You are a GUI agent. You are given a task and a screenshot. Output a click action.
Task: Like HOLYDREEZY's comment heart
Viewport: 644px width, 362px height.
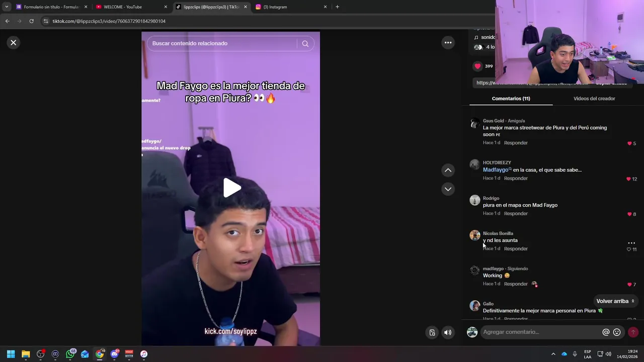tap(628, 179)
